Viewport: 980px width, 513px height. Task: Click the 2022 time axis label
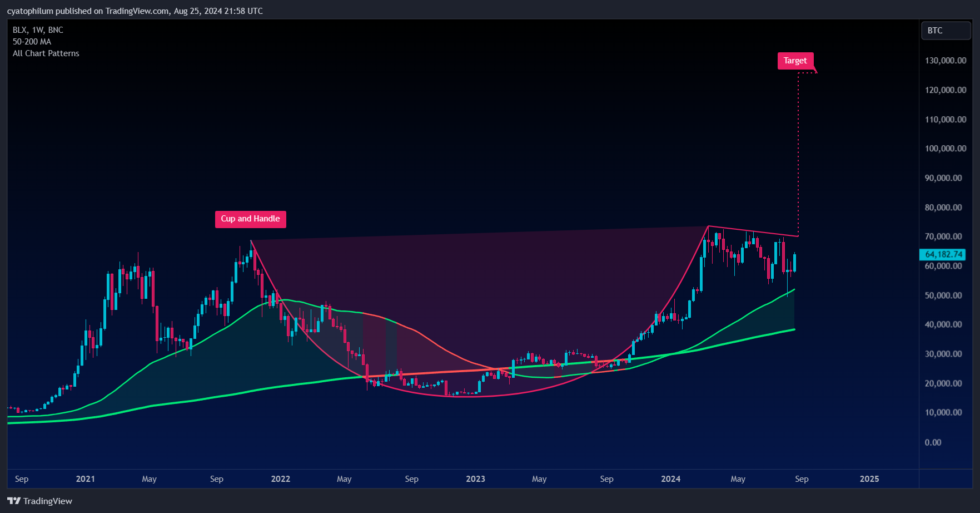[280, 479]
